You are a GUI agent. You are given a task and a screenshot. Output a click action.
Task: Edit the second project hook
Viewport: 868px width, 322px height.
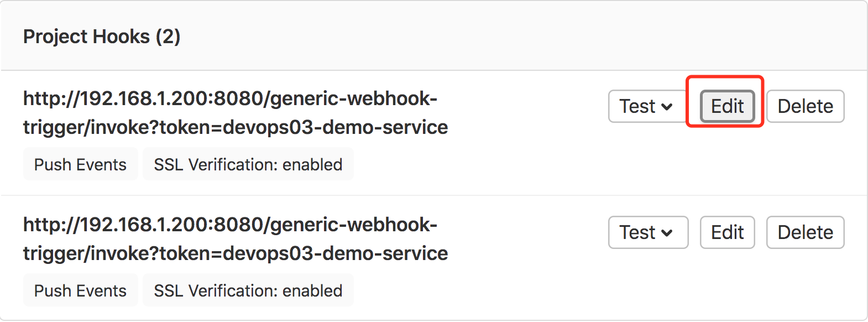(727, 232)
